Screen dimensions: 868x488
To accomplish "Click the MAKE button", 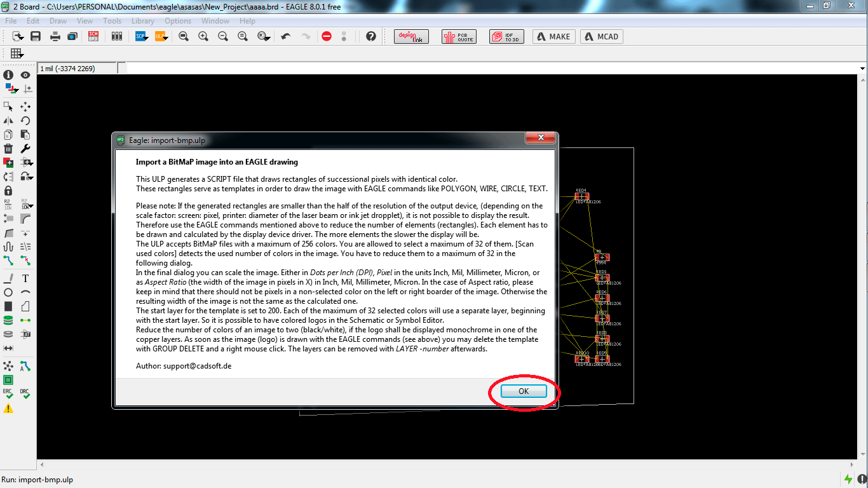I will click(553, 37).
